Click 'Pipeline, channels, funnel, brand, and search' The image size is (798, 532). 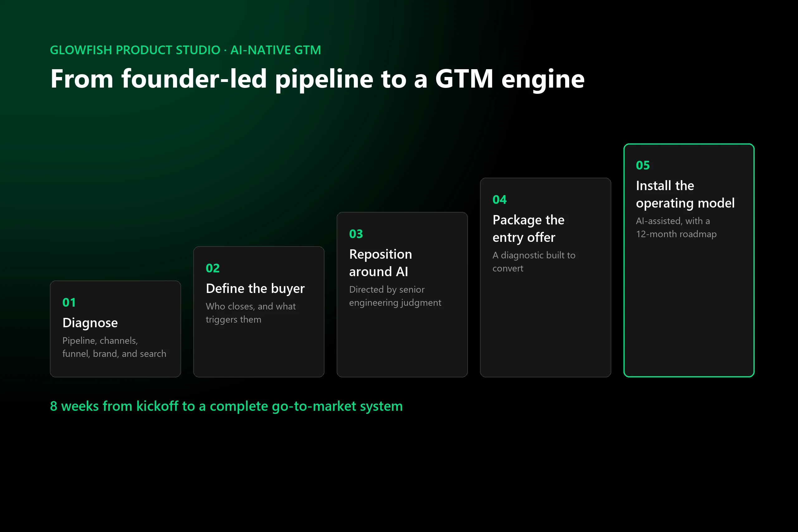click(114, 347)
